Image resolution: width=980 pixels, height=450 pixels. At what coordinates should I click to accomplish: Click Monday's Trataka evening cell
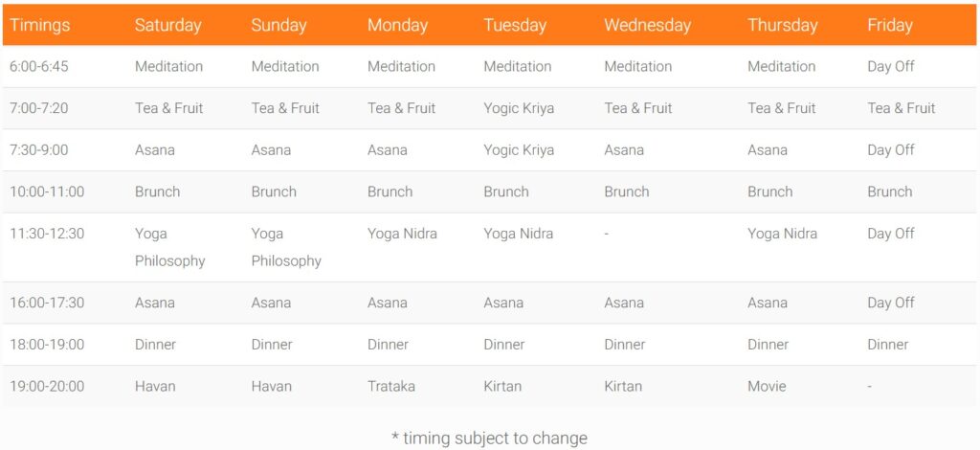[x=392, y=387]
